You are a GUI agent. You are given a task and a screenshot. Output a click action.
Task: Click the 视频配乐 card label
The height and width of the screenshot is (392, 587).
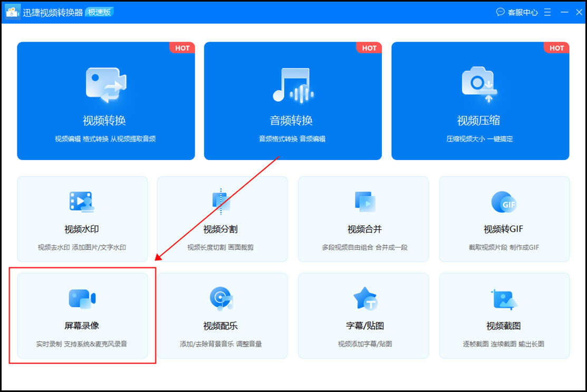[x=220, y=326]
